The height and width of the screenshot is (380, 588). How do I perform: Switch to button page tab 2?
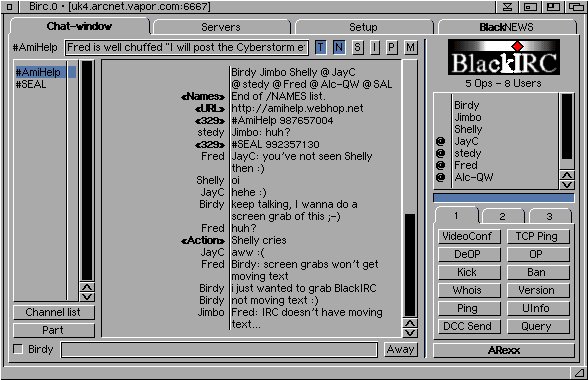pyautogui.click(x=502, y=216)
